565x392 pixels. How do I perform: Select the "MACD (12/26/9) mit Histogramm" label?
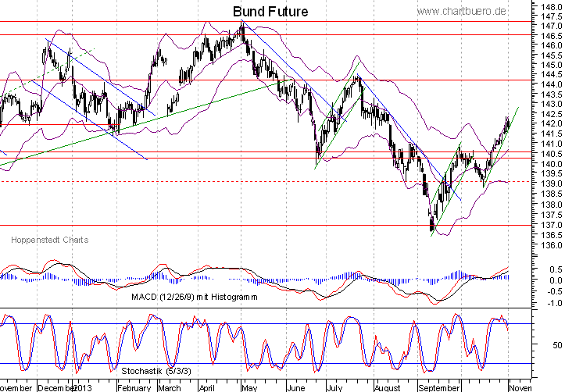pos(195,297)
